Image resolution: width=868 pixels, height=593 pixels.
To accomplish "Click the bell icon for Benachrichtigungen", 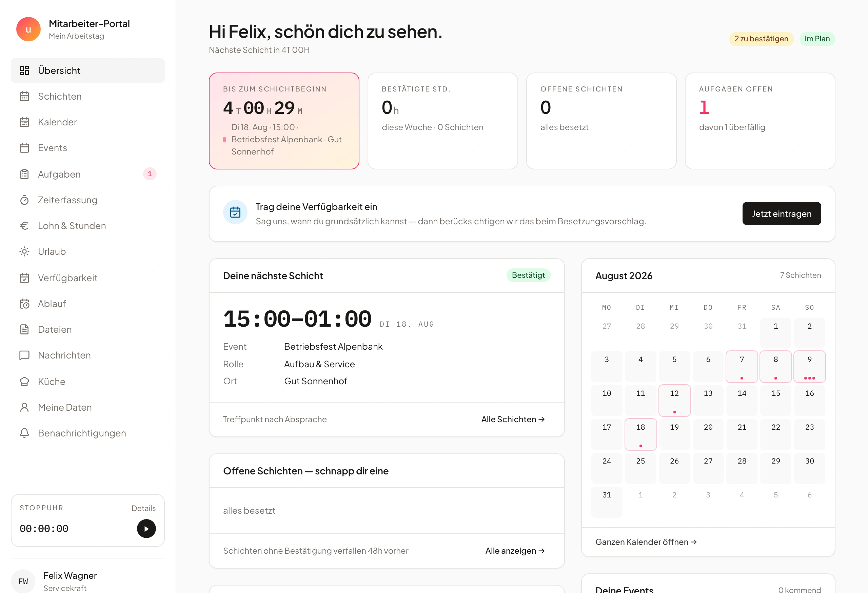I will [x=24, y=433].
